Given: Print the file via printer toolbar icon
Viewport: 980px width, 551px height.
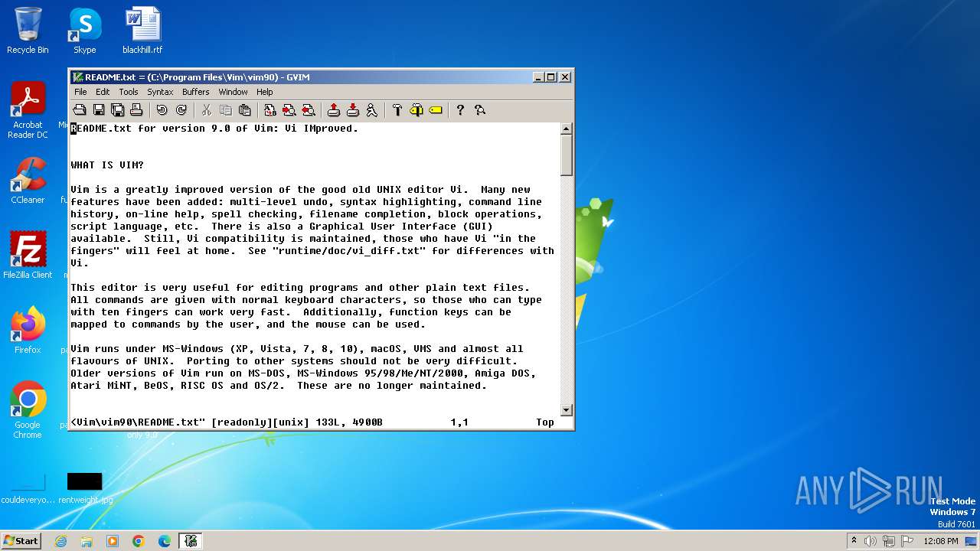Looking at the screenshot, I should click(x=136, y=110).
